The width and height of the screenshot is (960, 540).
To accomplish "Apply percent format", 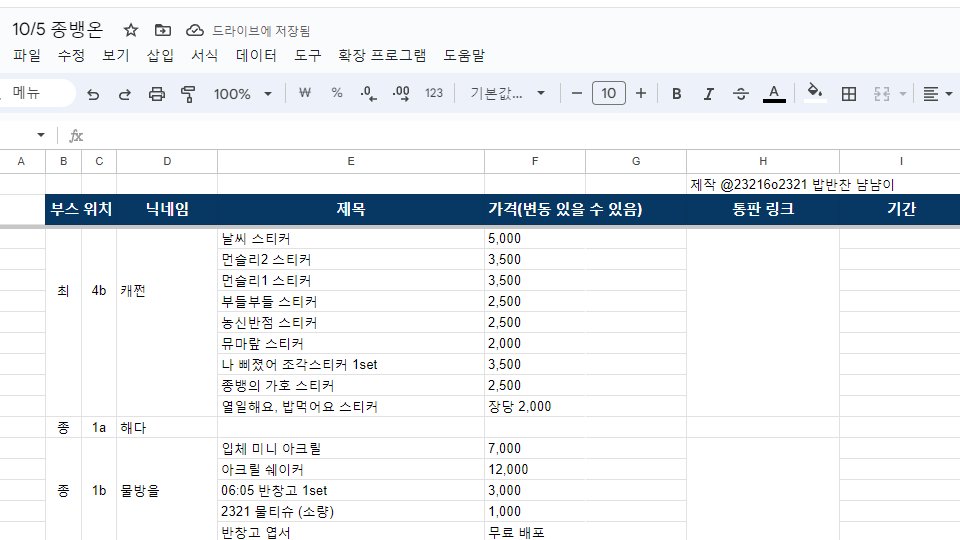I will (x=336, y=93).
